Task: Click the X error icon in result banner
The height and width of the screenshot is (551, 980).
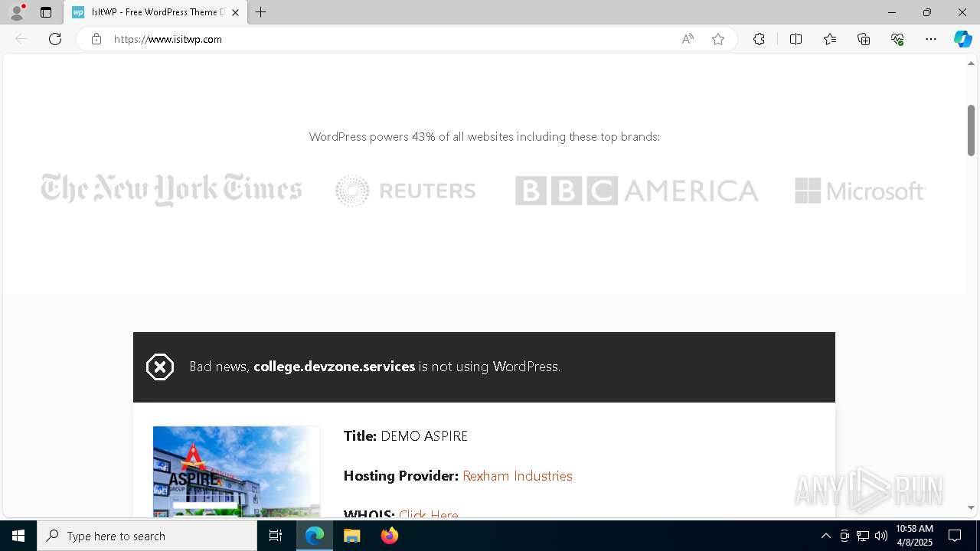Action: 160,367
